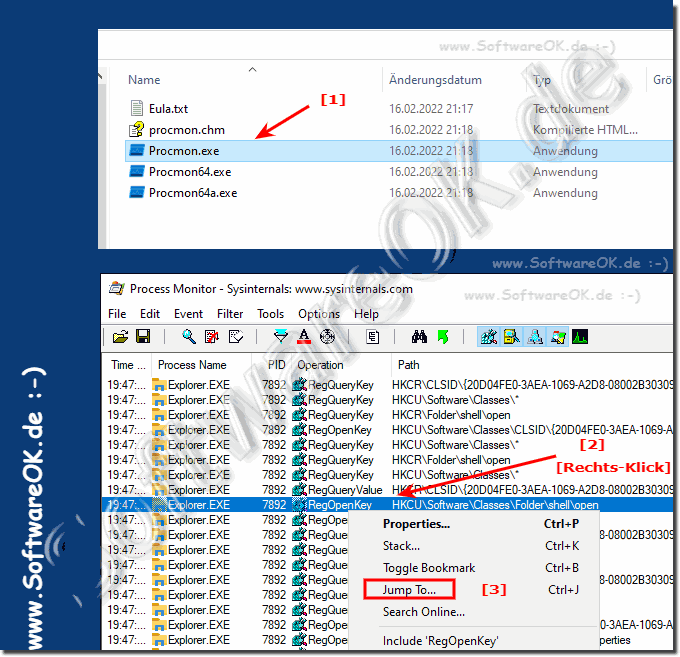Open the Filter menu
Viewport: 680px width, 657px height.
click(230, 314)
